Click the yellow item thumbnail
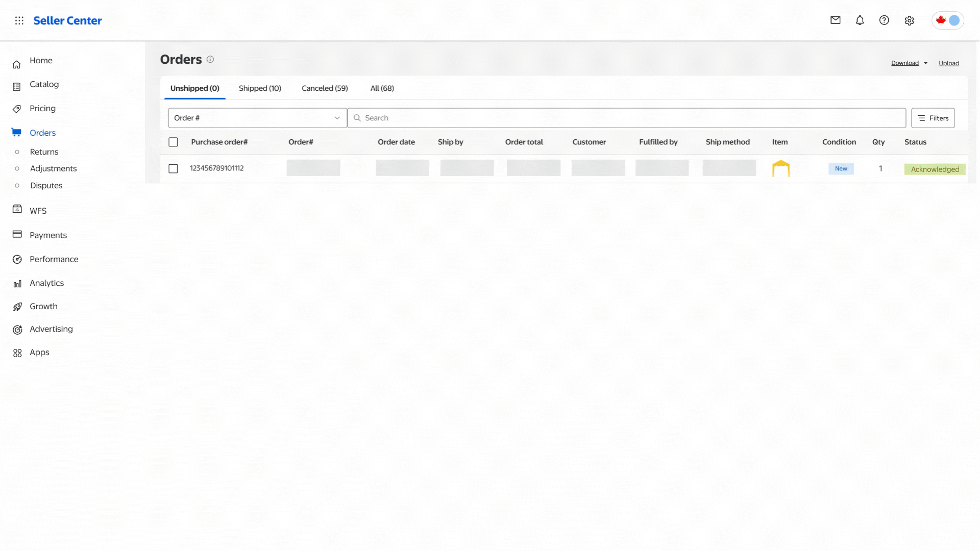Image resolution: width=980 pixels, height=551 pixels. (x=780, y=168)
